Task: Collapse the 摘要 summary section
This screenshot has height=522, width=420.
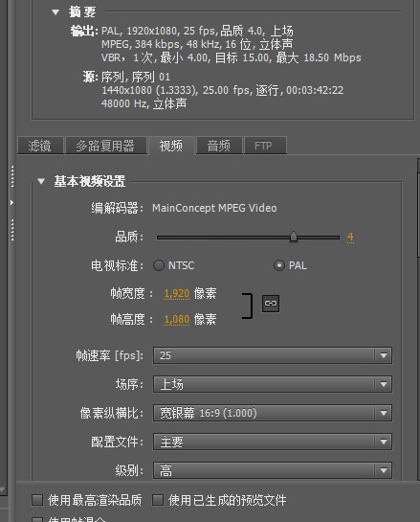Action: [55, 12]
